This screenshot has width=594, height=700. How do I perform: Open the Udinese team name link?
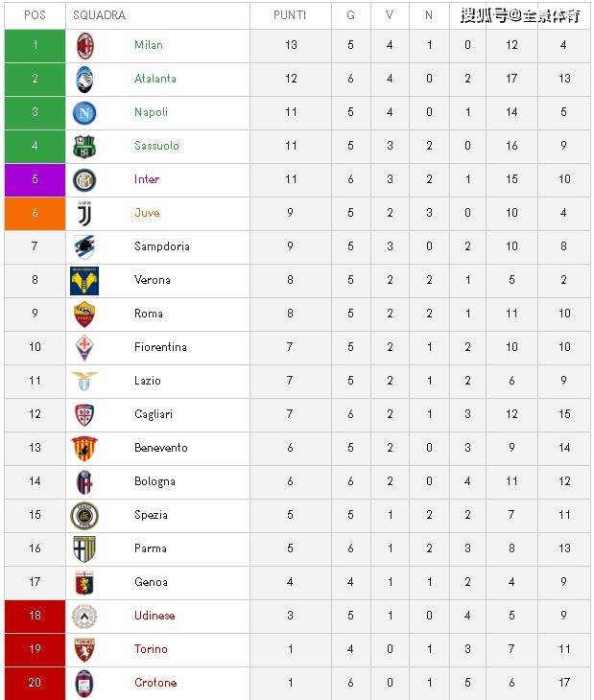point(154,616)
